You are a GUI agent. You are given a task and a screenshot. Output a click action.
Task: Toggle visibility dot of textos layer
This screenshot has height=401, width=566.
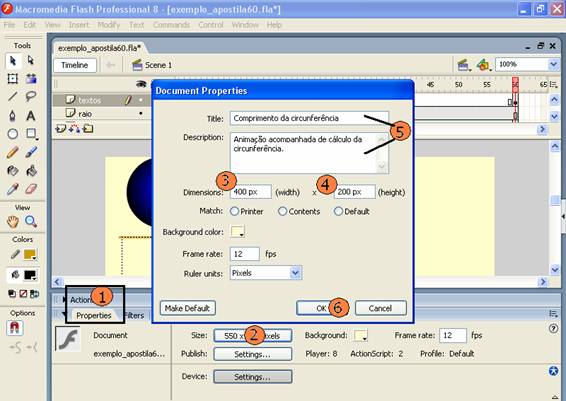(x=141, y=100)
